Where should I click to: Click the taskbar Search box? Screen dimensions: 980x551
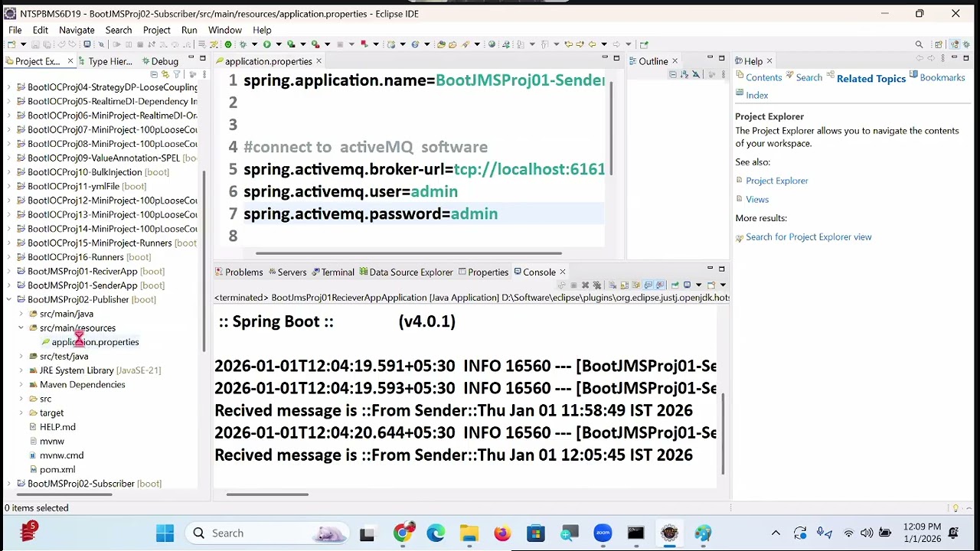click(x=268, y=533)
